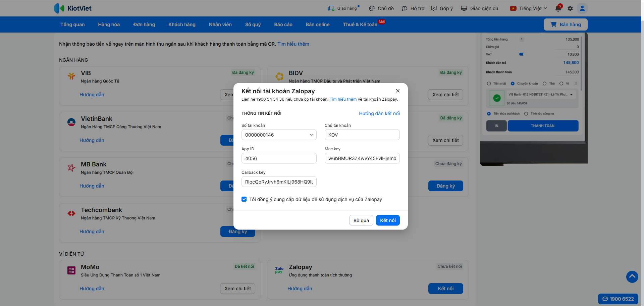Jump back to top with the arrow button

click(632, 277)
